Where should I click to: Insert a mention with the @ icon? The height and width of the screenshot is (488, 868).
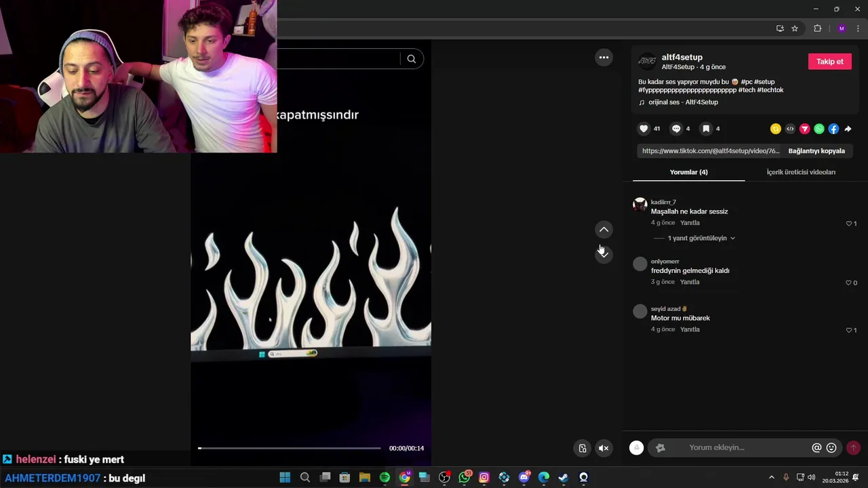click(x=816, y=448)
